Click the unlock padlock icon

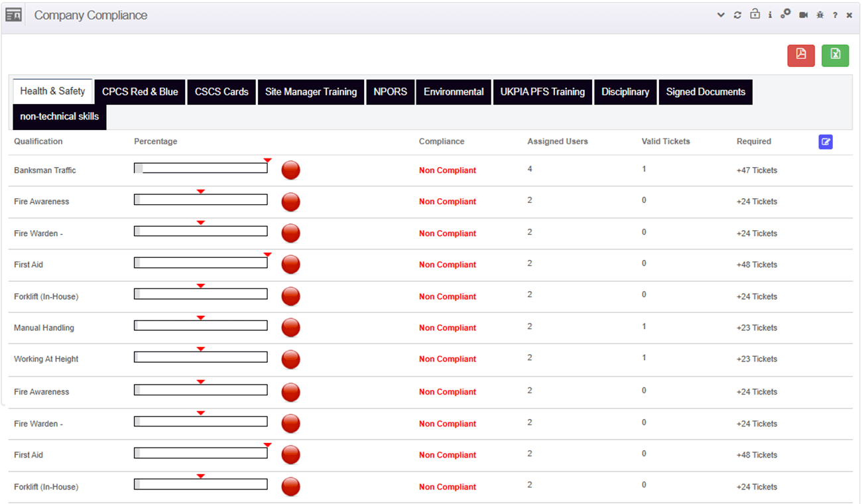pos(755,15)
